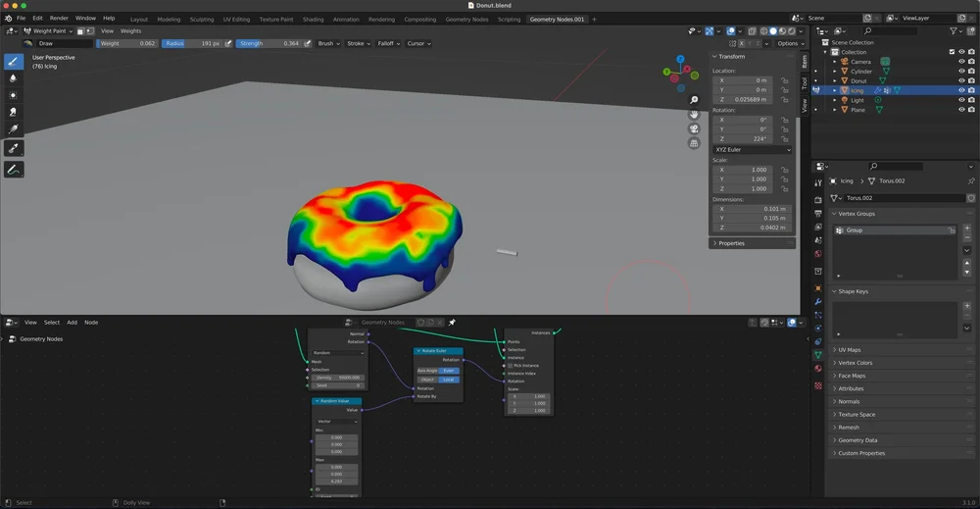Hide the Cylinder object in outliner
The width and height of the screenshot is (980, 509).
962,72
